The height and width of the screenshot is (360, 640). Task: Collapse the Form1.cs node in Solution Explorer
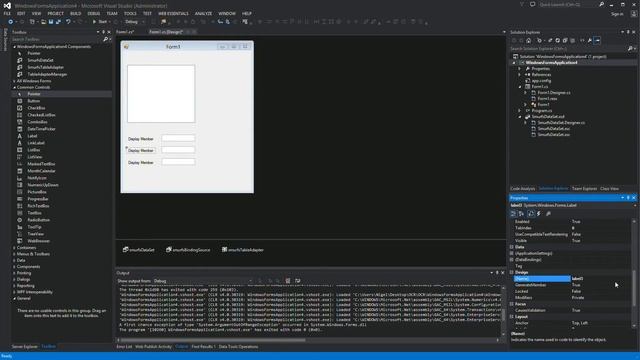tap(520, 87)
